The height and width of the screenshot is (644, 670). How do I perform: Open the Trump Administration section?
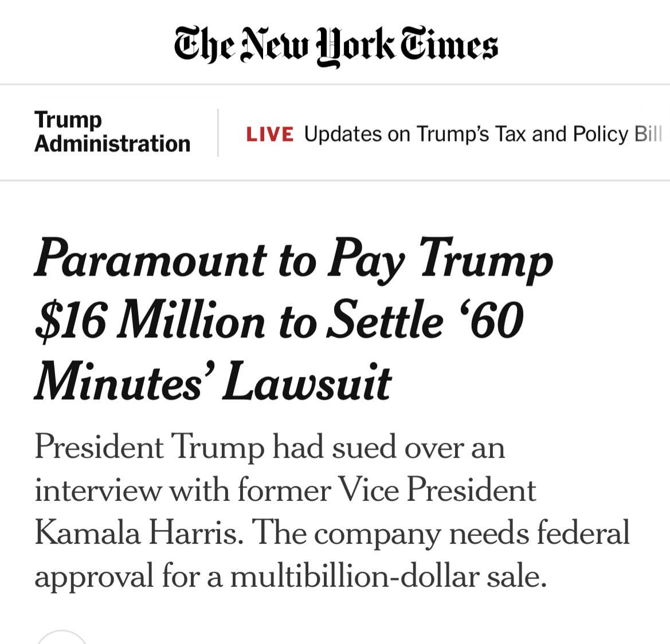pyautogui.click(x=112, y=132)
